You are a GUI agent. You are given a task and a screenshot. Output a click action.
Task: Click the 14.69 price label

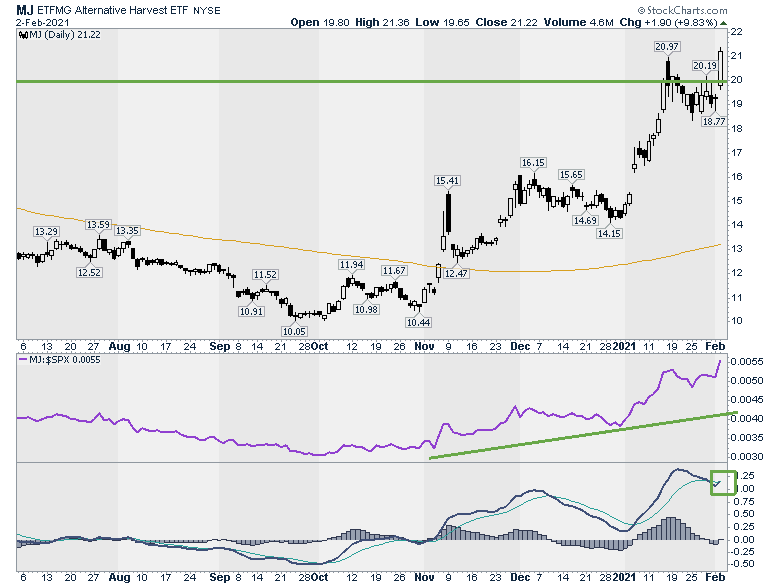(x=585, y=220)
